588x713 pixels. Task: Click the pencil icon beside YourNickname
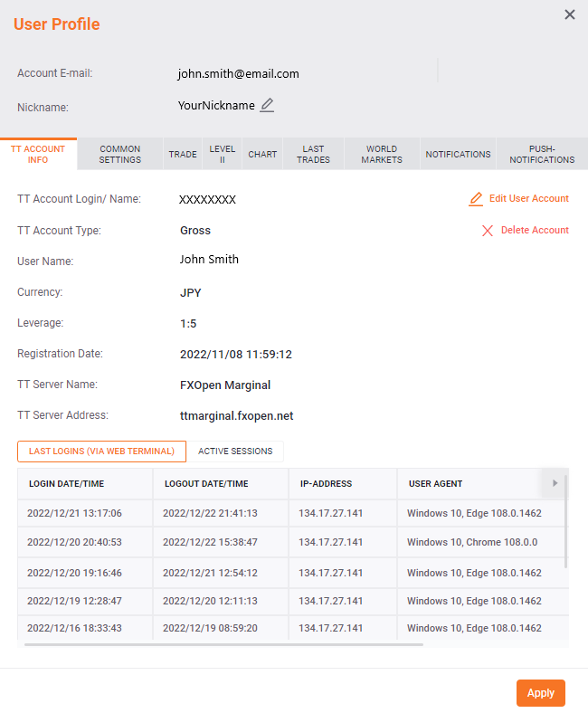(x=267, y=105)
